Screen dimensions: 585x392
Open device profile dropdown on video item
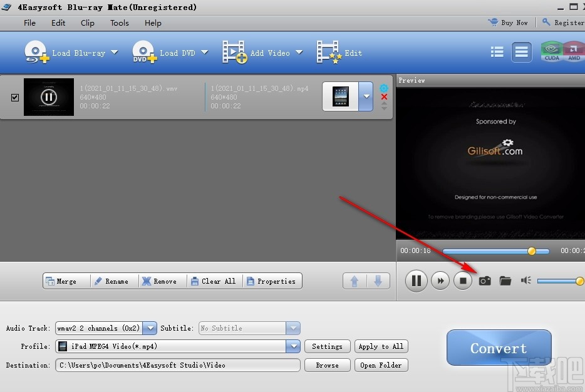(366, 96)
